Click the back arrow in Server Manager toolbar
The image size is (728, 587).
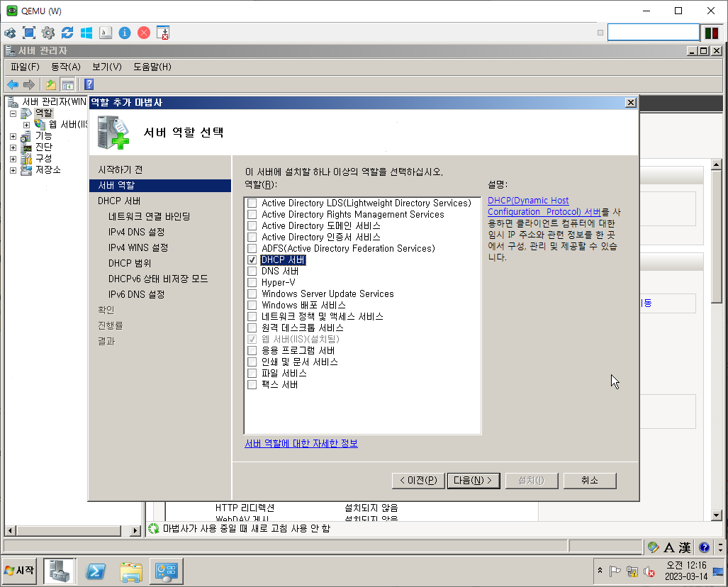[13, 84]
